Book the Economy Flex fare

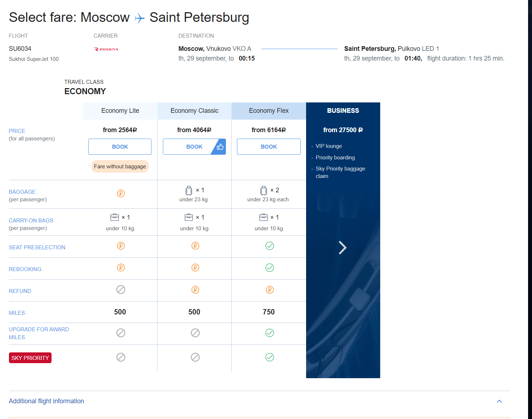269,147
